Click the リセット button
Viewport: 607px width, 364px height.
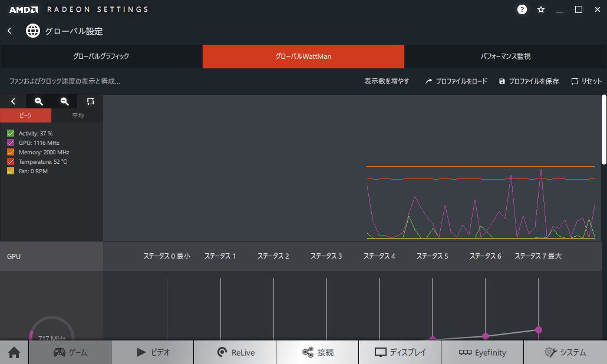[x=586, y=81]
